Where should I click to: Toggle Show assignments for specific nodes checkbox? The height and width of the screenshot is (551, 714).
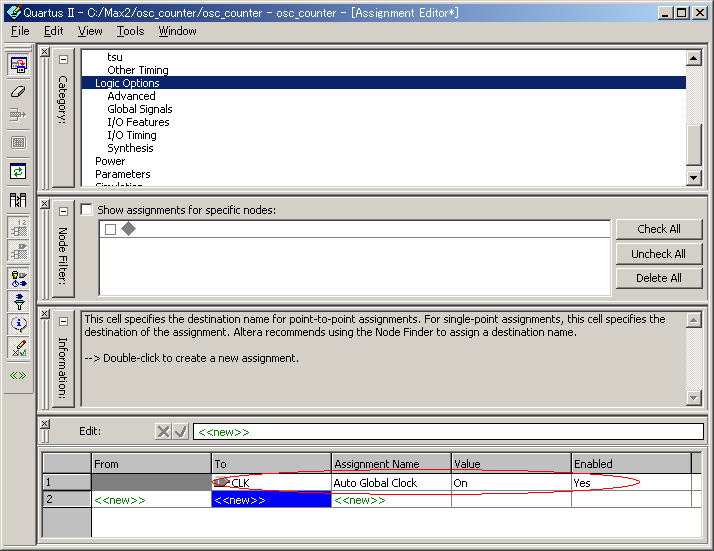click(x=86, y=209)
